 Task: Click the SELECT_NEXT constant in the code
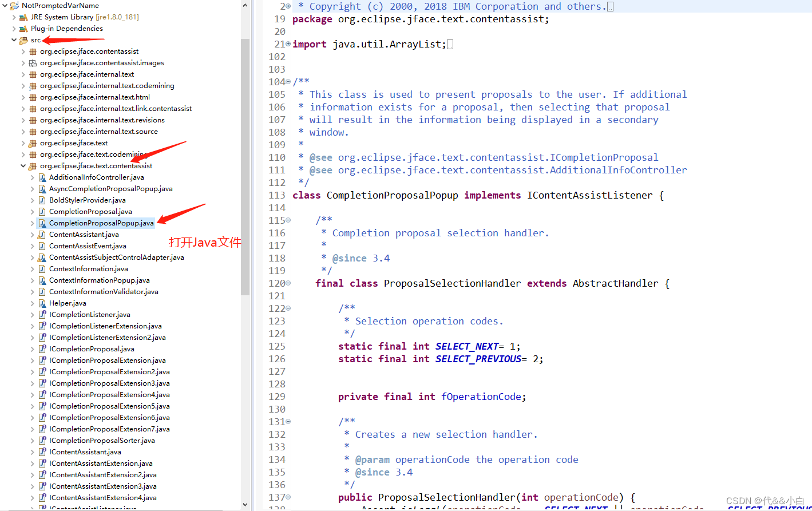click(466, 346)
